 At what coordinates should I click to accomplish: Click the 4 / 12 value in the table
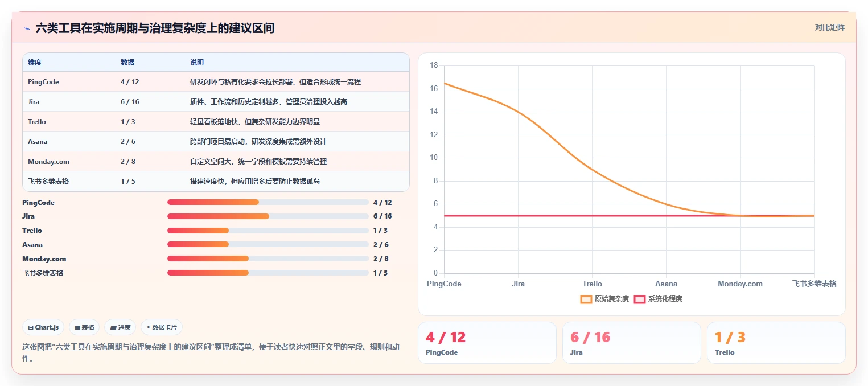coord(130,82)
